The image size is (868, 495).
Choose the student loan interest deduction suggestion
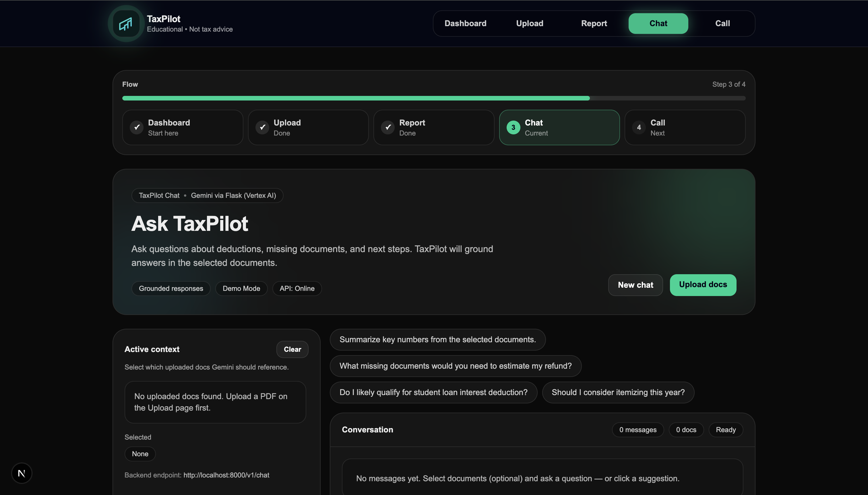tap(433, 392)
